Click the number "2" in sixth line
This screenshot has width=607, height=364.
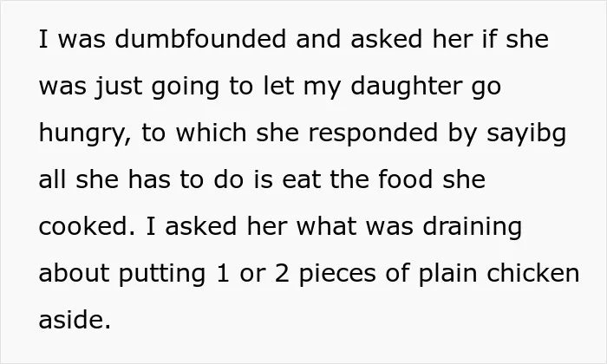[x=282, y=273]
